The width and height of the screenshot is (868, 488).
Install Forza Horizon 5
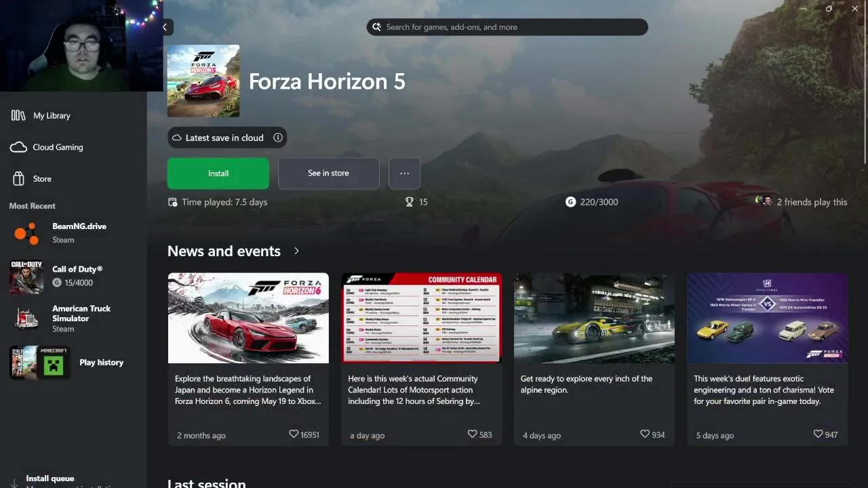218,174
